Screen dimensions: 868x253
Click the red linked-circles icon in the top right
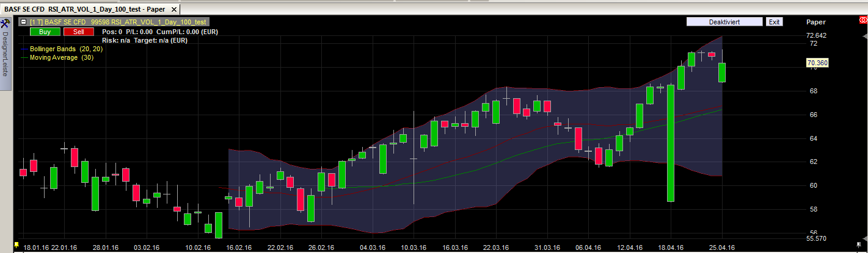tap(863, 21)
